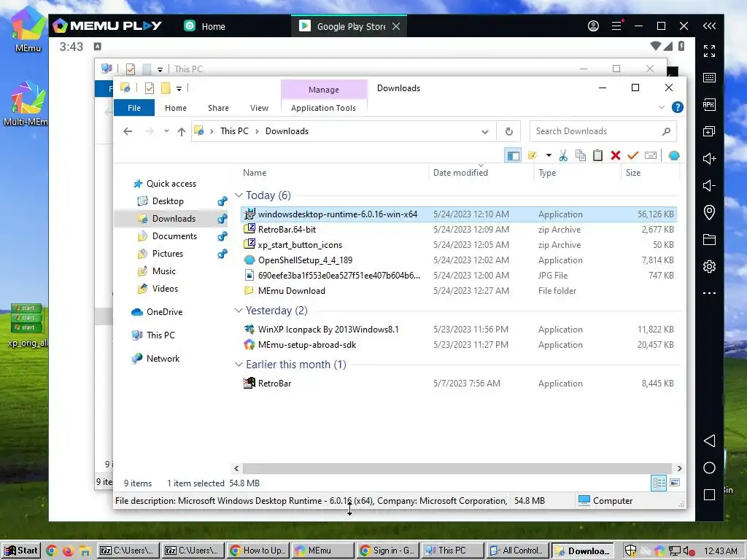
Task: Click MEmu keyboard mapping icon
Action: tap(709, 77)
